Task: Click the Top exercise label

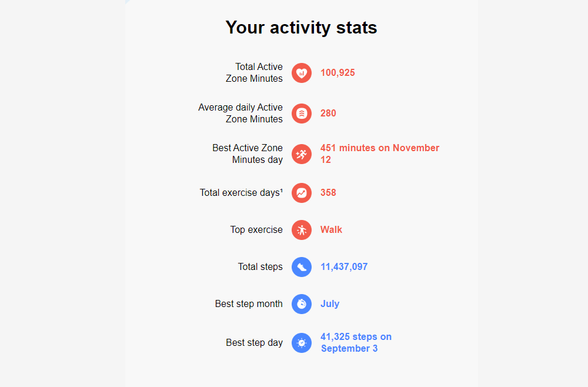Action: [256, 229]
